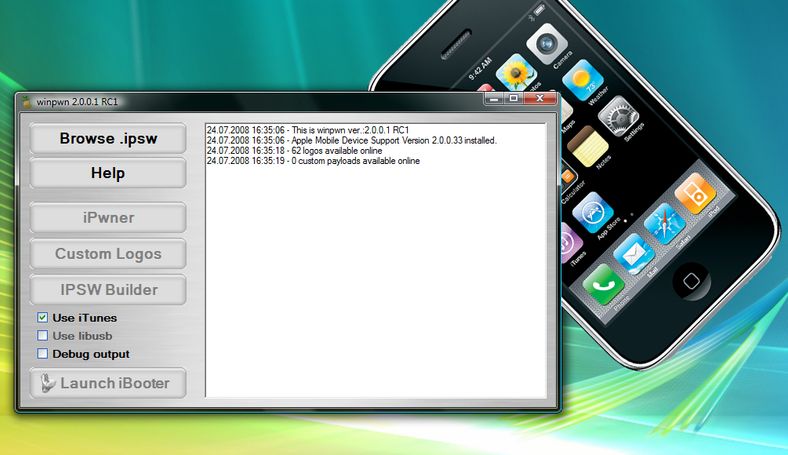Close the winpwn window

coord(540,99)
